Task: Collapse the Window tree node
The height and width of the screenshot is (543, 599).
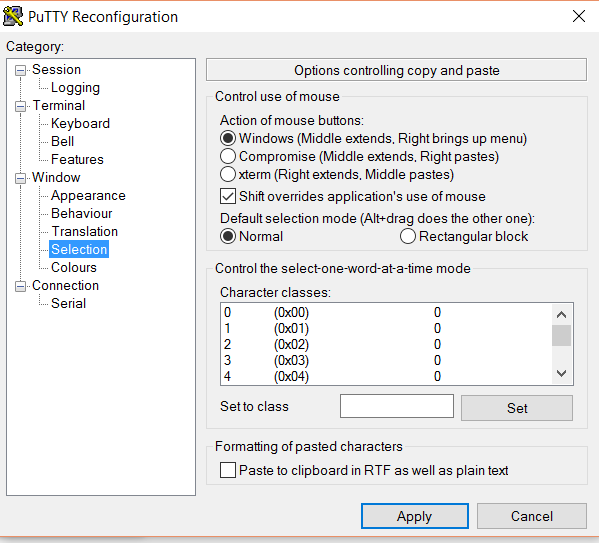Action: tap(20, 178)
